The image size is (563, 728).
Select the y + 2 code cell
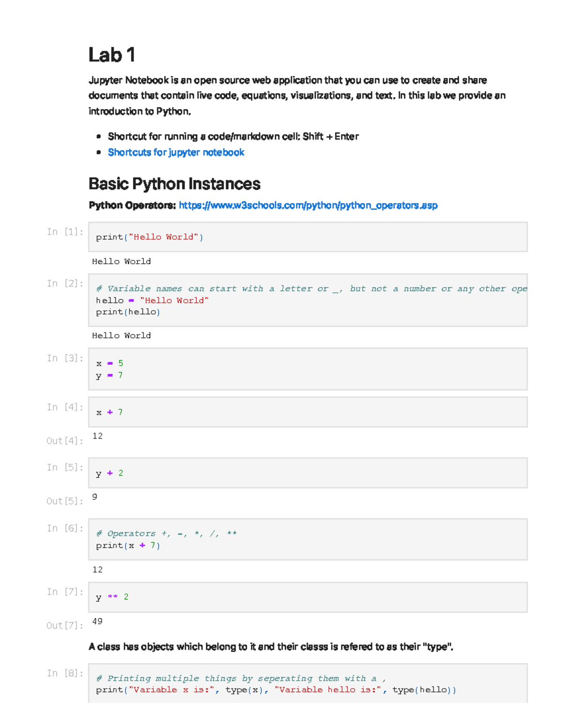click(307, 473)
